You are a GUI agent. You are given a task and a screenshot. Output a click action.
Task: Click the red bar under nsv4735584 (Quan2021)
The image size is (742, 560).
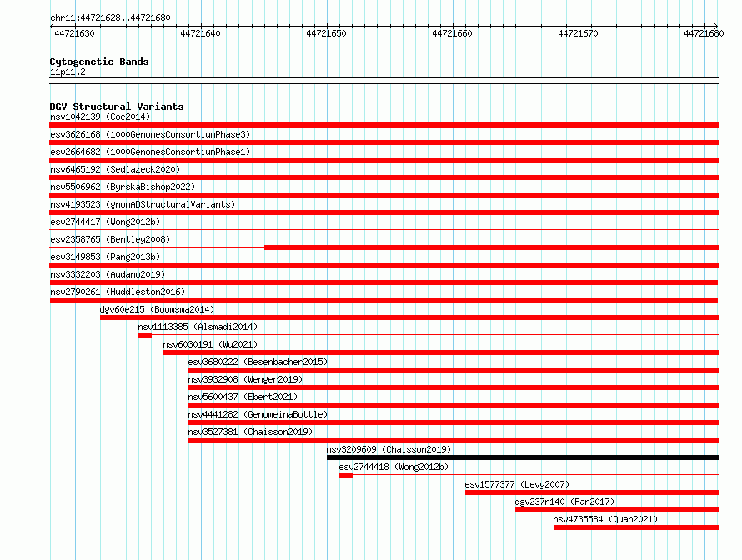coord(636,527)
